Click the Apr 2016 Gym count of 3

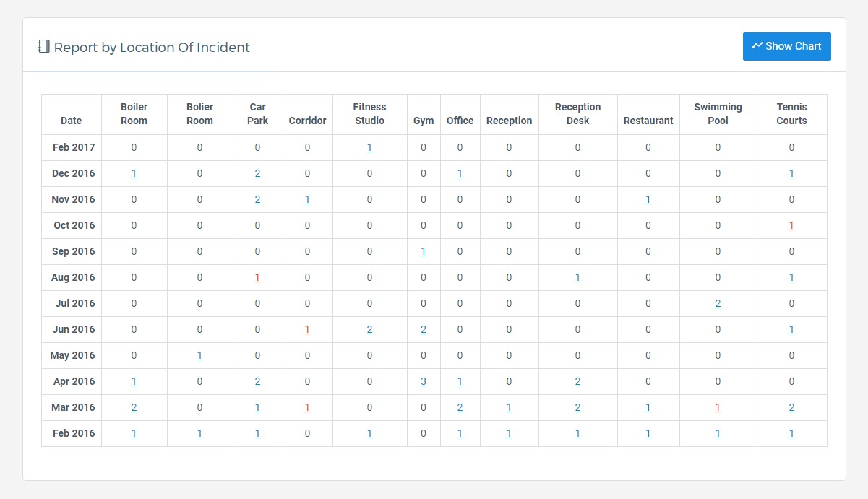[424, 382]
